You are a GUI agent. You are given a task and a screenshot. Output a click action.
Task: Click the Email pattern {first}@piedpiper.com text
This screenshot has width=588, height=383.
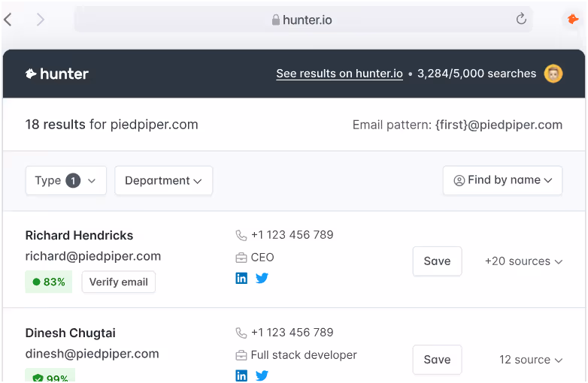(x=457, y=125)
